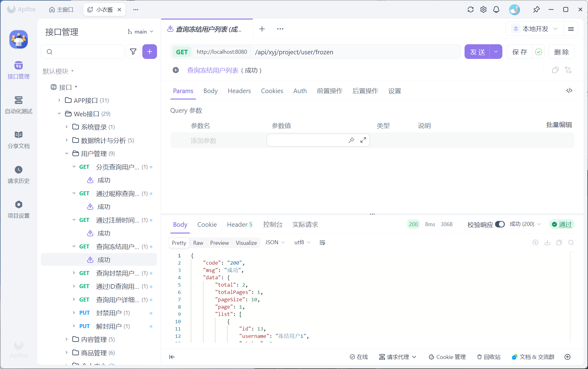Switch to the Headers request tab
Image resolution: width=588 pixels, height=369 pixels.
pyautogui.click(x=239, y=91)
